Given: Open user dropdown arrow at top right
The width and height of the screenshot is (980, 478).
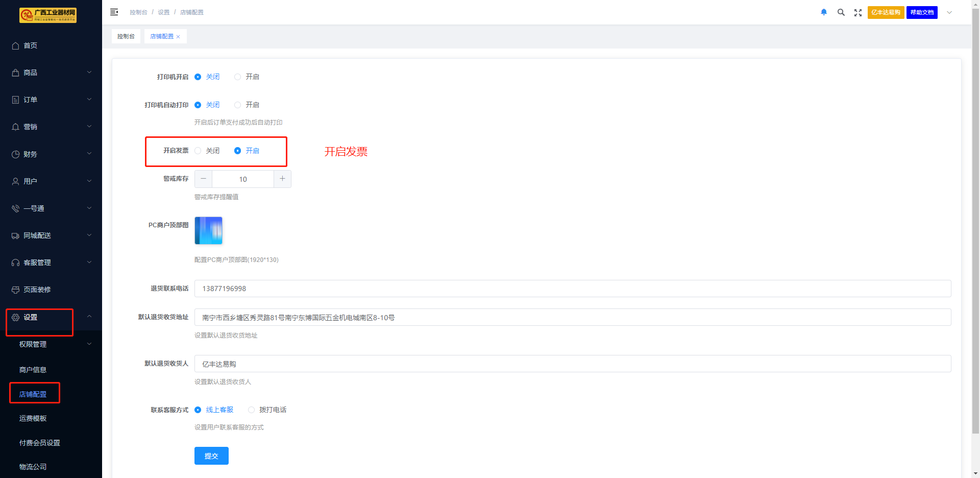Looking at the screenshot, I should pyautogui.click(x=949, y=13).
